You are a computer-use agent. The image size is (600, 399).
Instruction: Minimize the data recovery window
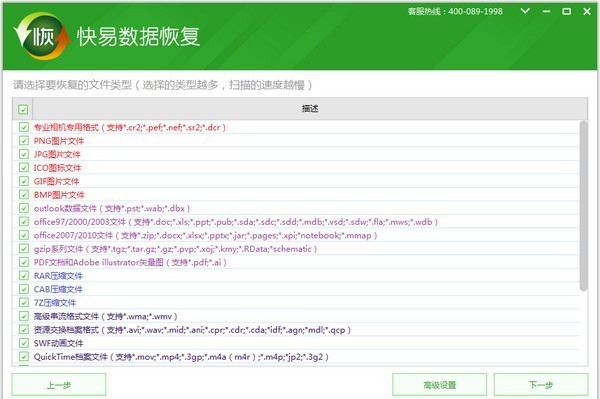(546, 11)
